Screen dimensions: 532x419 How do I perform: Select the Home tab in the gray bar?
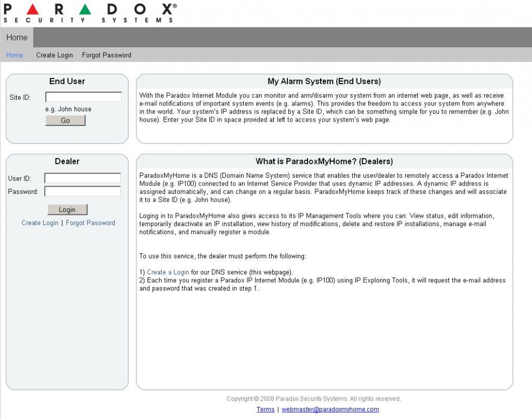tap(17, 37)
